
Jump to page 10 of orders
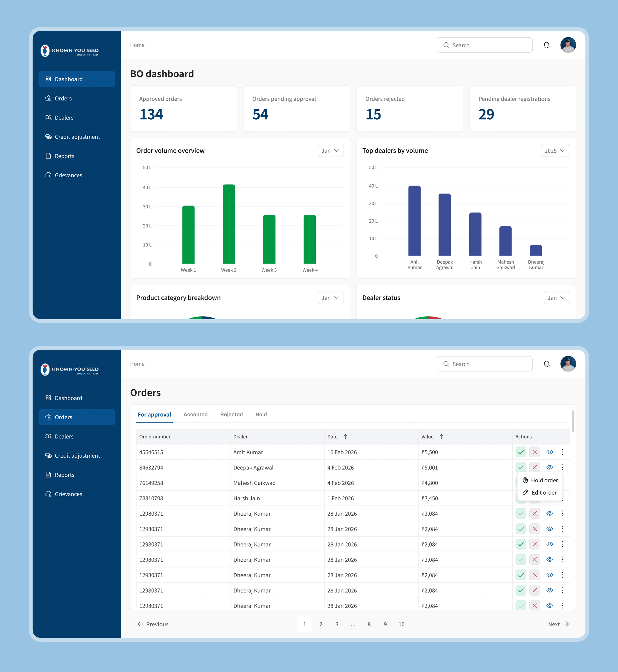[x=401, y=624]
